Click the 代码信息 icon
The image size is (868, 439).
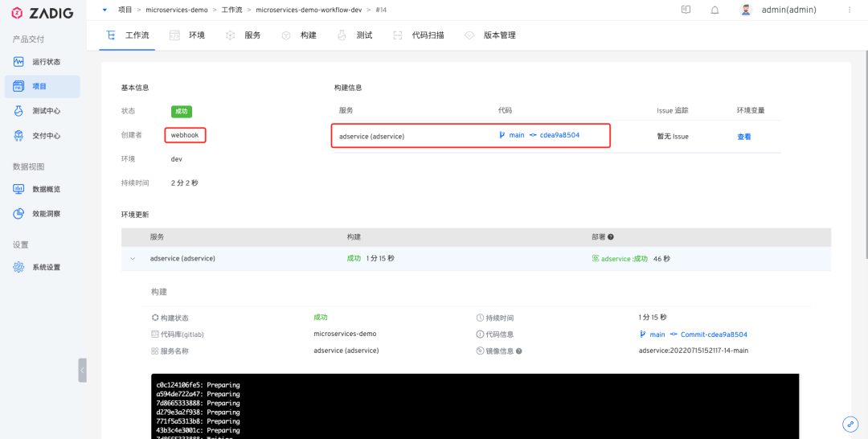tap(480, 334)
